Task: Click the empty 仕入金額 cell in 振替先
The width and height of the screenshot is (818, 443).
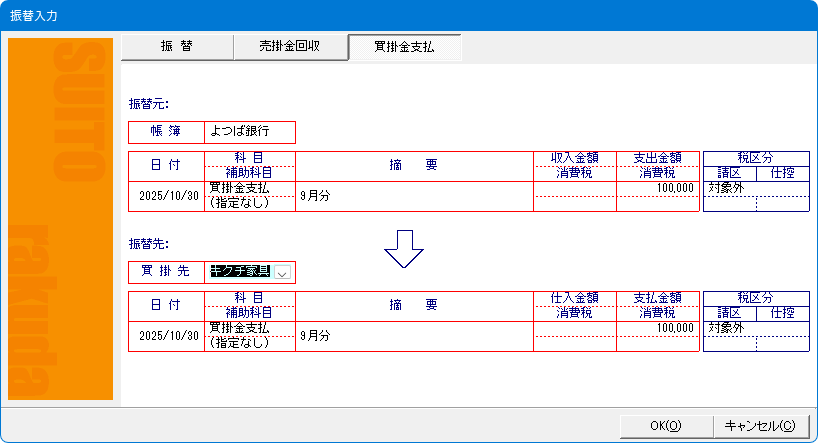Action: 574,328
